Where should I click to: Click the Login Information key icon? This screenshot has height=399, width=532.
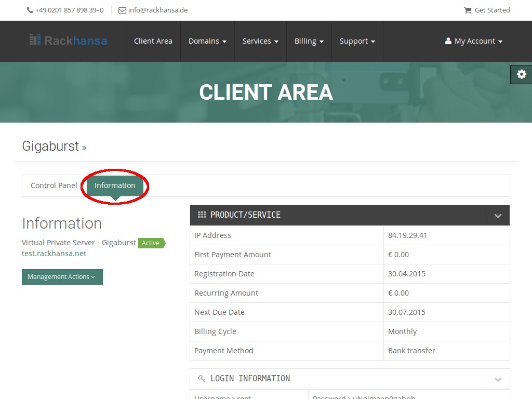202,378
